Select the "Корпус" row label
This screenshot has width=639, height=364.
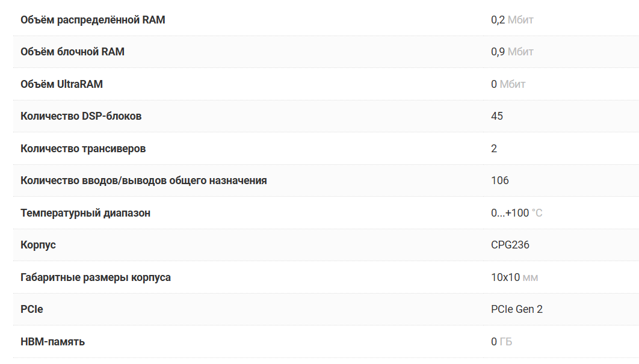(x=38, y=245)
